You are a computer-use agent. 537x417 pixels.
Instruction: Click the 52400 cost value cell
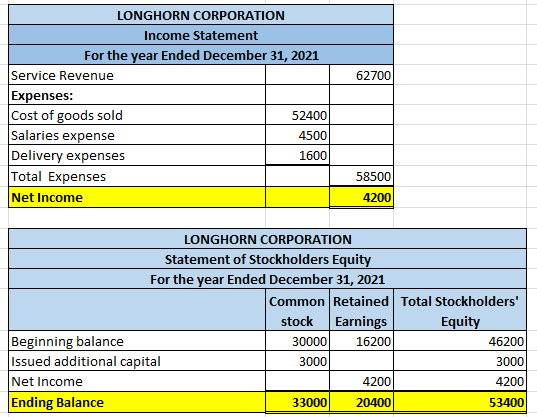click(x=297, y=115)
